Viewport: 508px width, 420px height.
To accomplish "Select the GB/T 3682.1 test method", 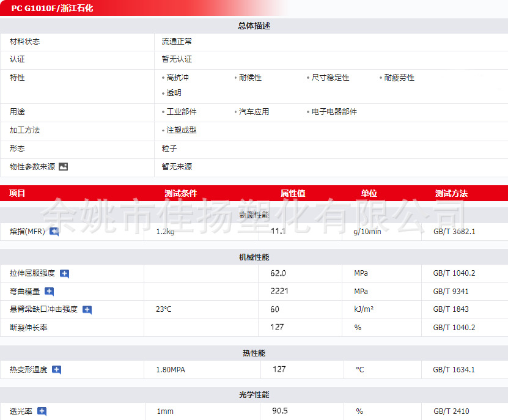I will tap(454, 232).
